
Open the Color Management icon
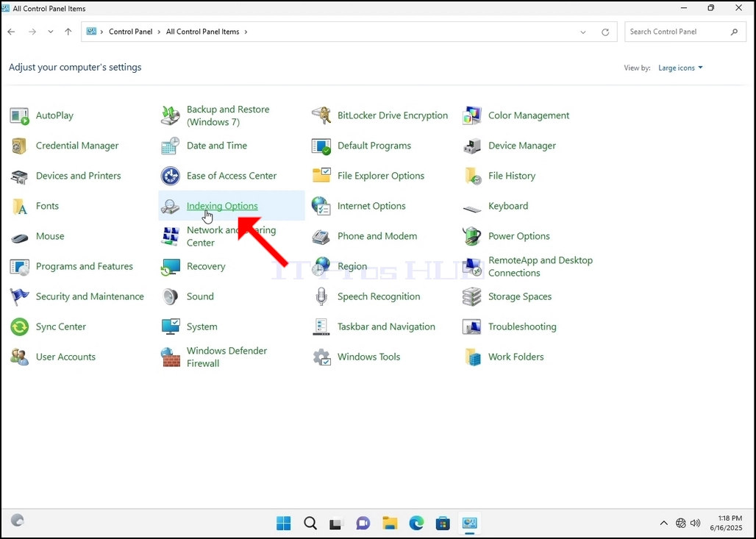coord(472,115)
